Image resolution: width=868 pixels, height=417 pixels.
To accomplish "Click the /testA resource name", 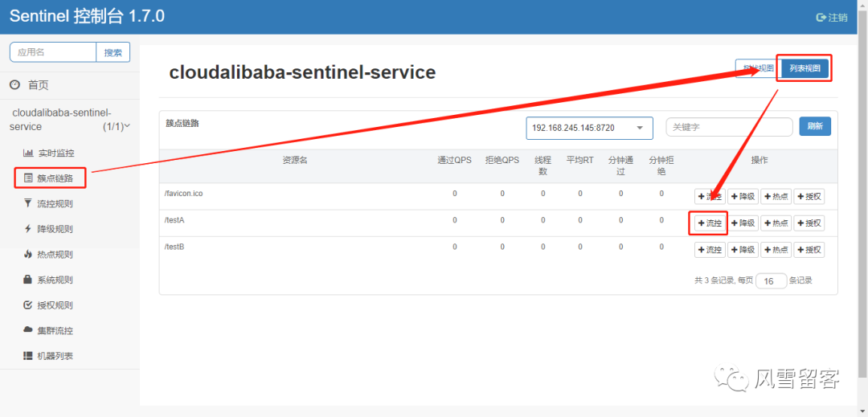I will (174, 220).
